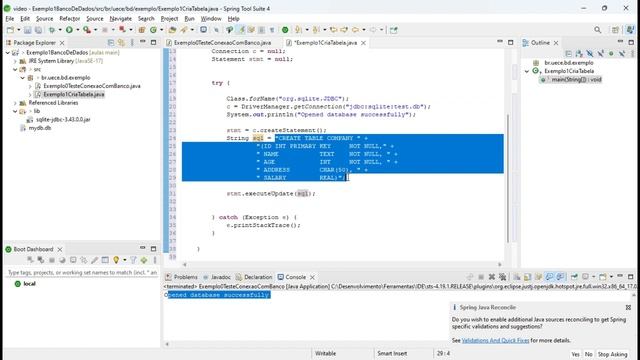
Task: Click Remove All Terminated Launches icon
Action: pos(502,277)
